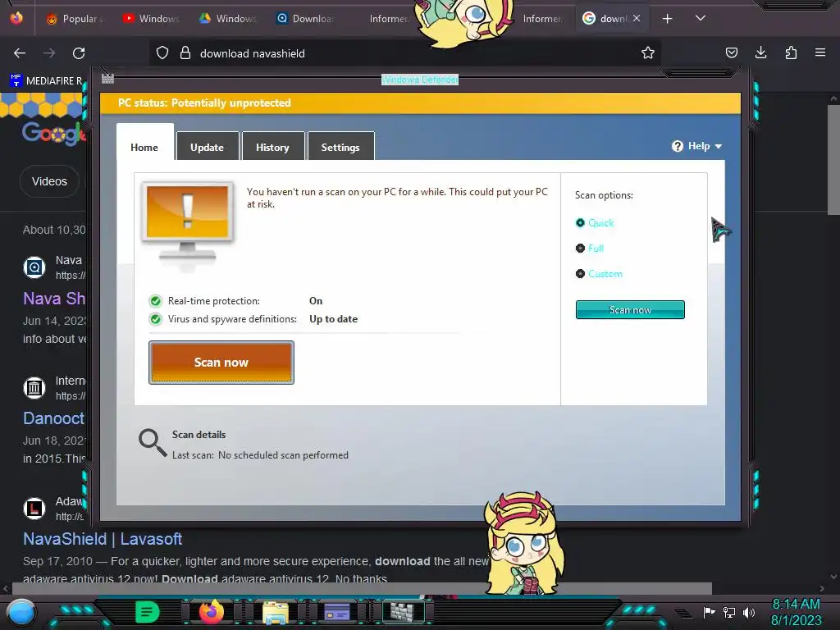Viewport: 840px width, 630px height.
Task: Switch to the Google Drive Windows tab
Action: tap(228, 19)
